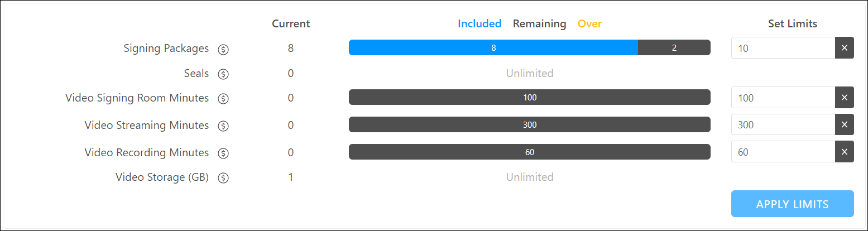Viewport: 868px width, 231px height.
Task: Click the dollar icon beside Video Streaming Minutes
Action: (x=223, y=126)
